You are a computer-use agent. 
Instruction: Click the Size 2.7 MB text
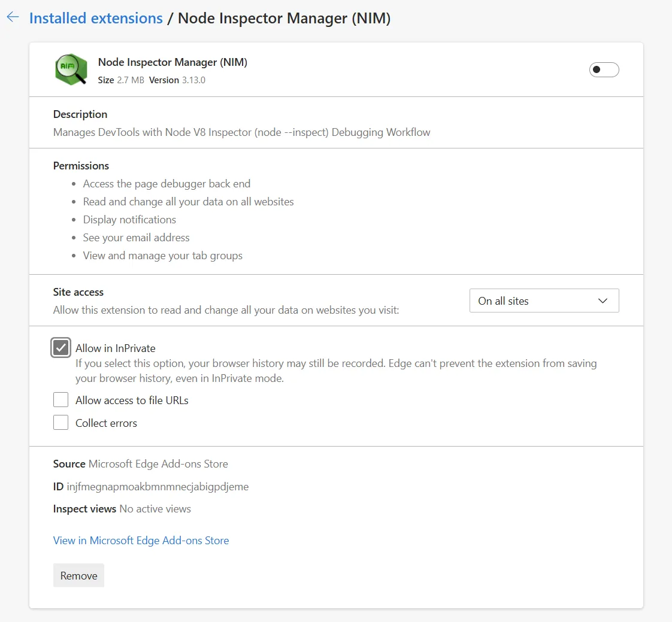click(x=121, y=80)
